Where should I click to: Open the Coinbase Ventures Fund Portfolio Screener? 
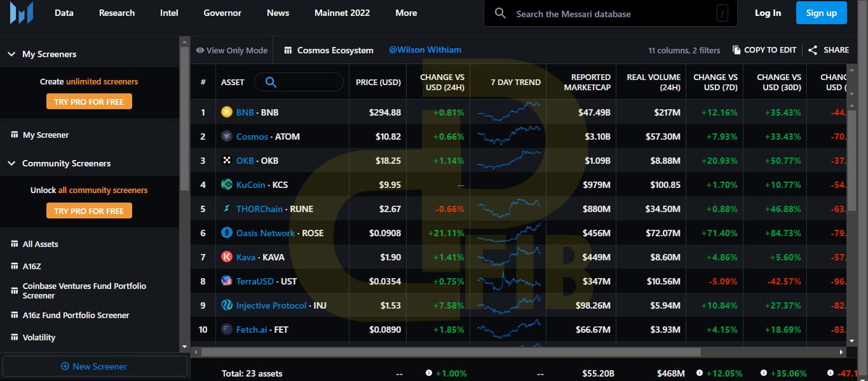point(85,291)
